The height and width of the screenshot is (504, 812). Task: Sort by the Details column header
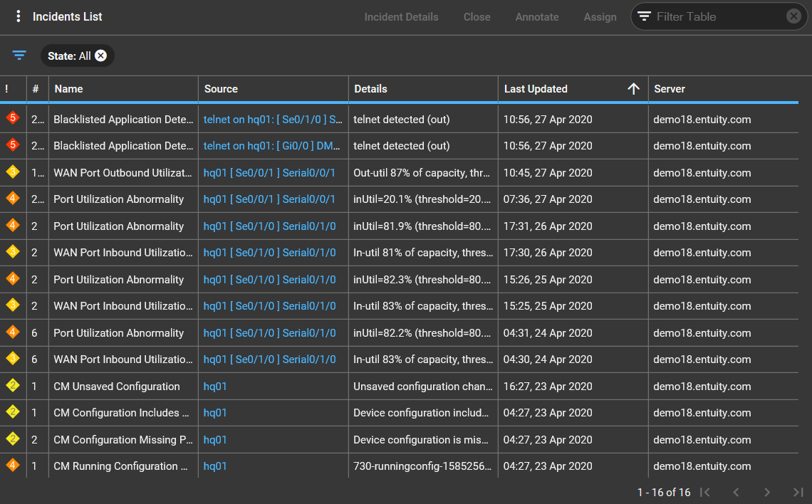[x=371, y=89]
